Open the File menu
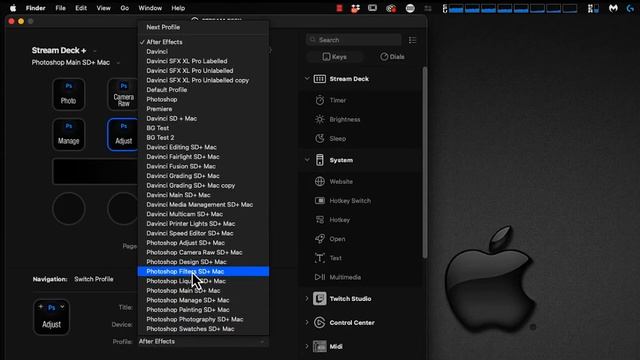Viewport: 640px width, 360px height. (x=60, y=8)
